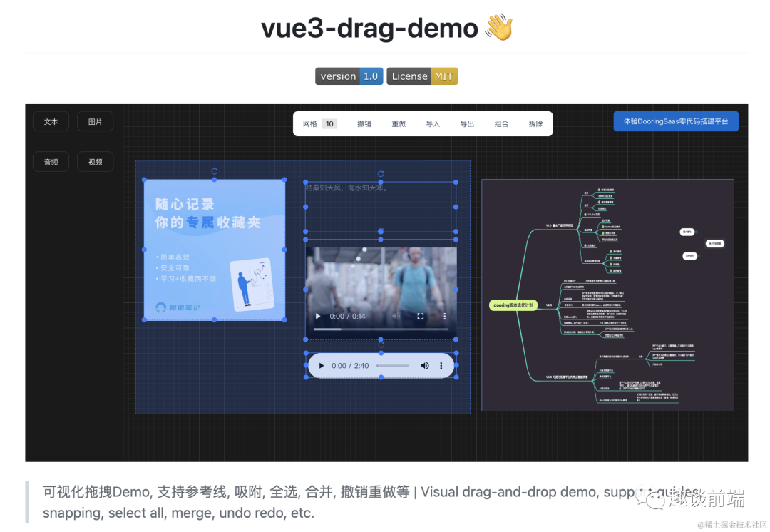Click the rotate handle above the text component
Viewport: 770px width, 532px height.
pyautogui.click(x=381, y=173)
